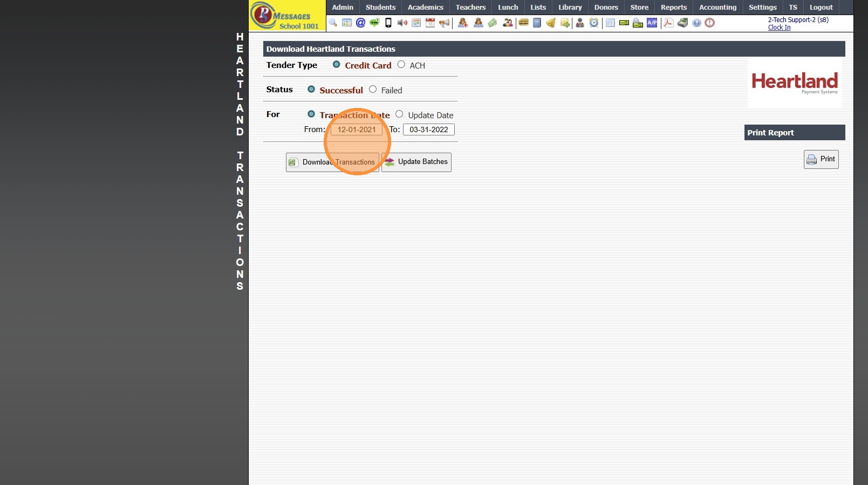Click the add student icon with red plus
Image resolution: width=868 pixels, height=485 pixels.
tap(463, 23)
